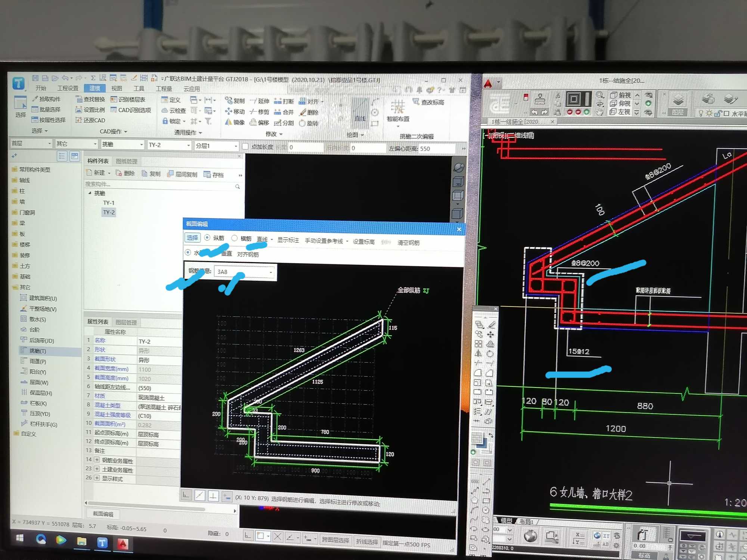Screen dimensions: 747x560
Task: Expand 显示样式 property row
Action: 97,478
